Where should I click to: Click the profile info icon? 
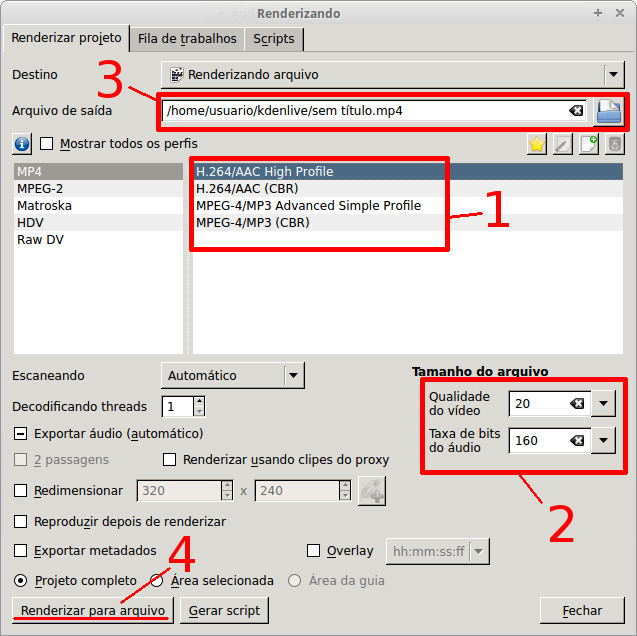click(23, 144)
